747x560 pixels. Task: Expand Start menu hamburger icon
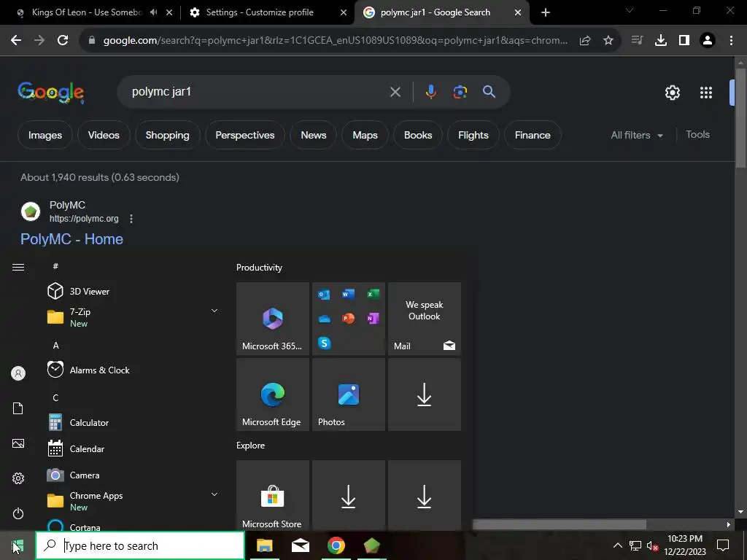point(18,267)
